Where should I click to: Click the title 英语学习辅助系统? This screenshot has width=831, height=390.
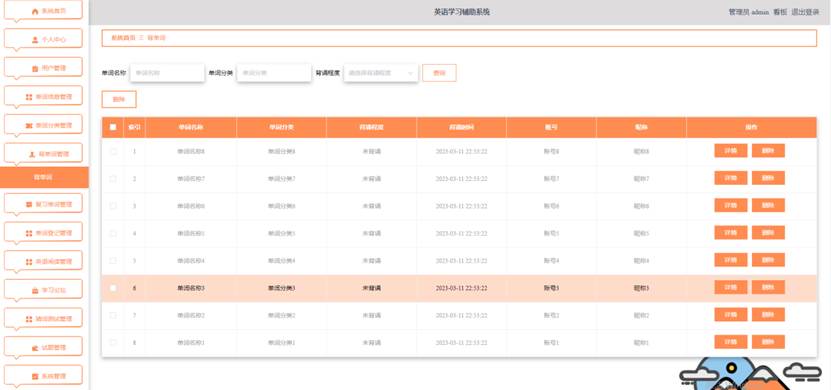pos(462,12)
